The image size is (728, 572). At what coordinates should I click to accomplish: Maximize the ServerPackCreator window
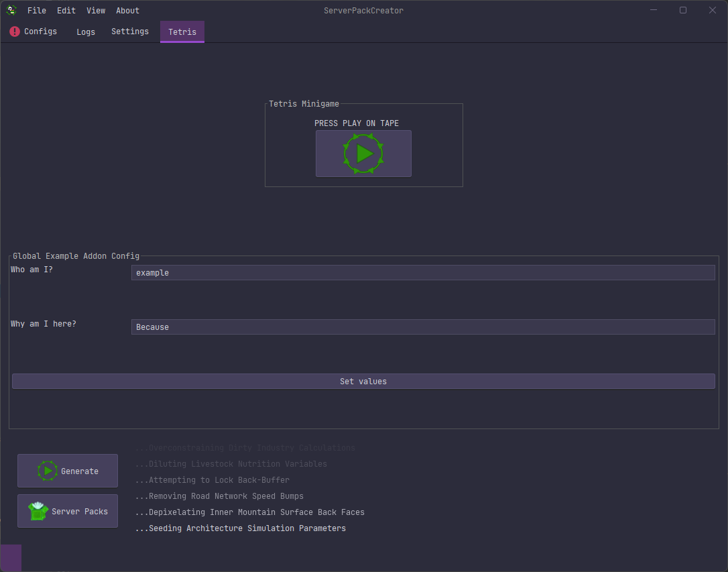click(x=683, y=10)
